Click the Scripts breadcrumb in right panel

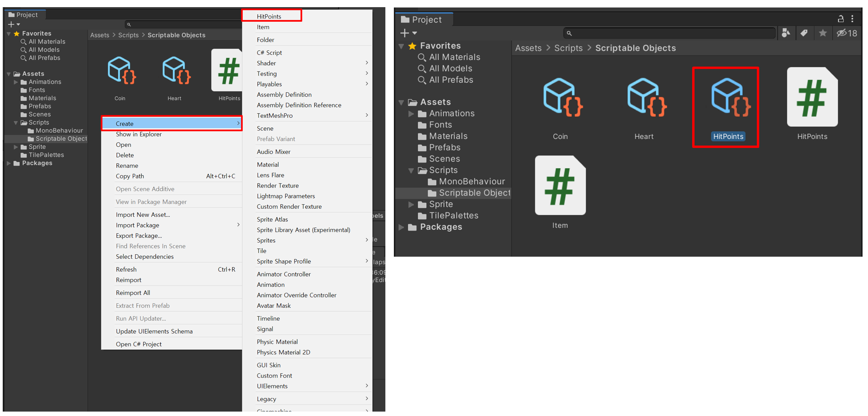tap(568, 48)
